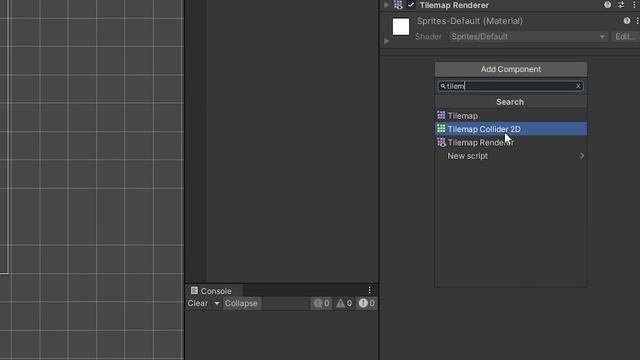Screen dimensions: 640x360
Task: Click the Sprites-Default (Material) title
Action: tap(469, 21)
